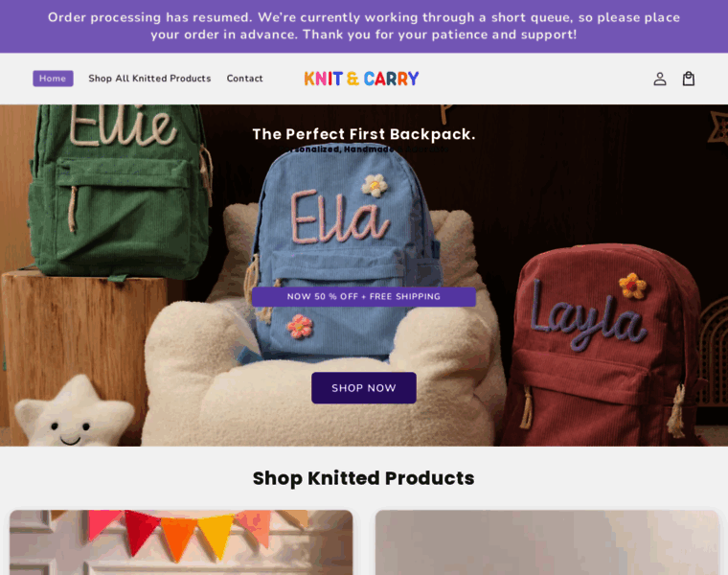Click the yellow flower on Layla backpack
The width and height of the screenshot is (728, 575).
[632, 286]
